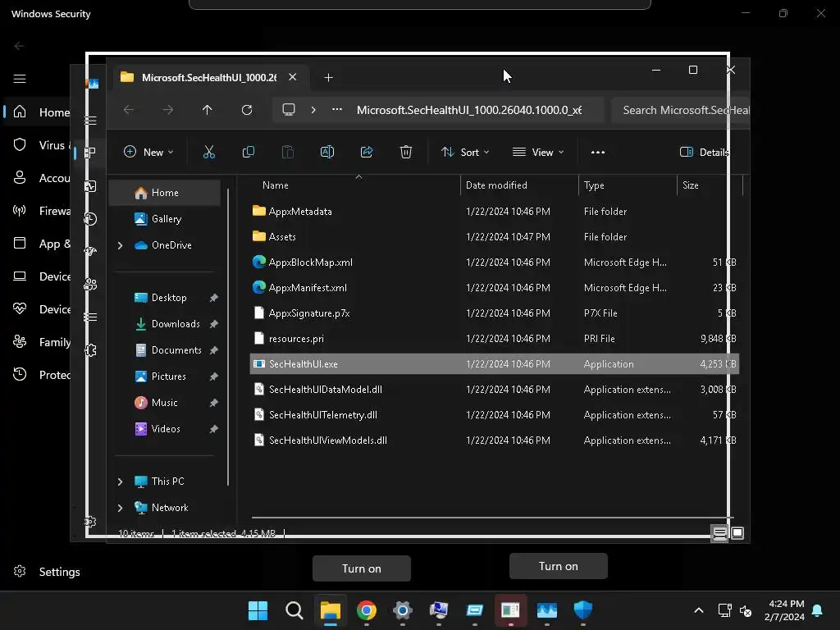The width and height of the screenshot is (840, 630).
Task: Click the Forward arrow in File Explorer
Action: [x=168, y=110]
